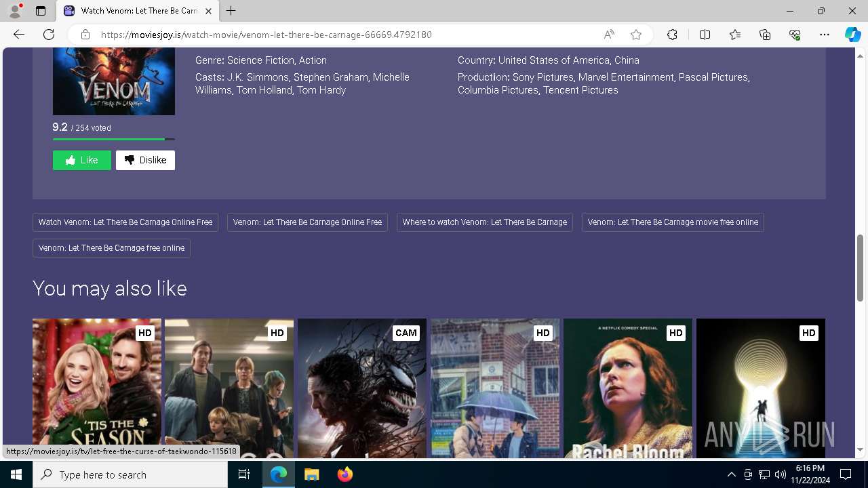Click the site lock info icon
This screenshot has height=488, width=868.
point(85,35)
